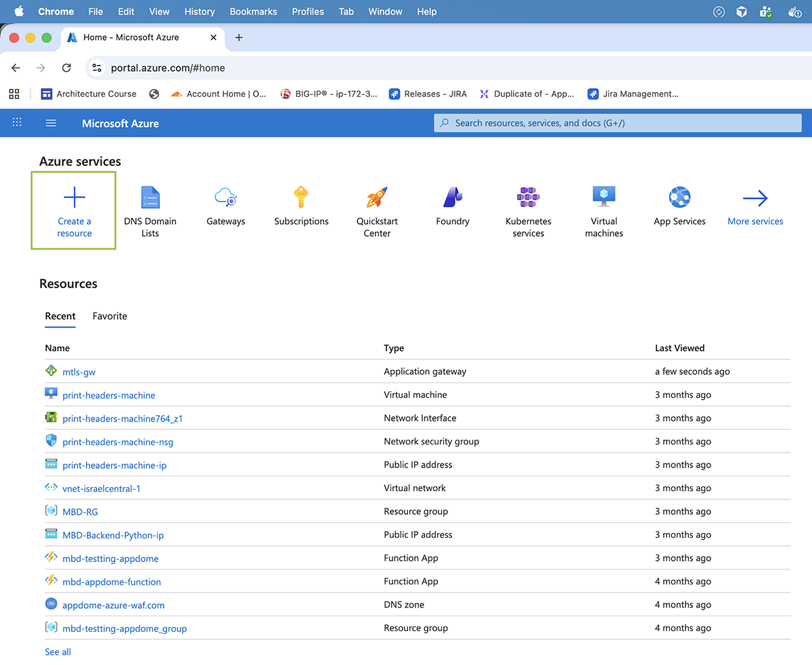Open Kubernetes services icon
Viewport: 812px width, 665px height.
[528, 198]
